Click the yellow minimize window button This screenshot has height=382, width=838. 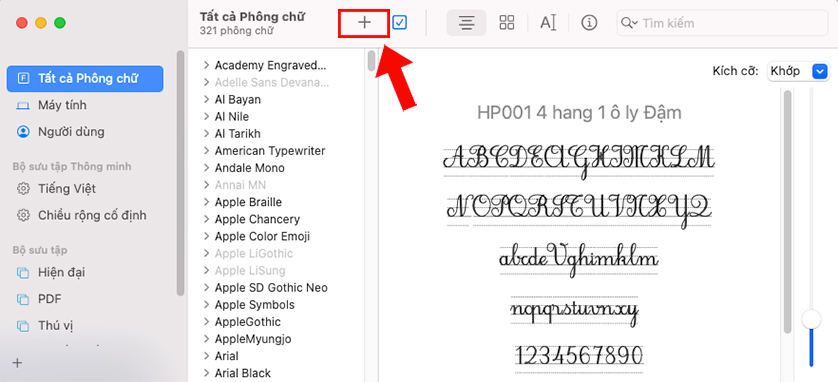pyautogui.click(x=41, y=23)
